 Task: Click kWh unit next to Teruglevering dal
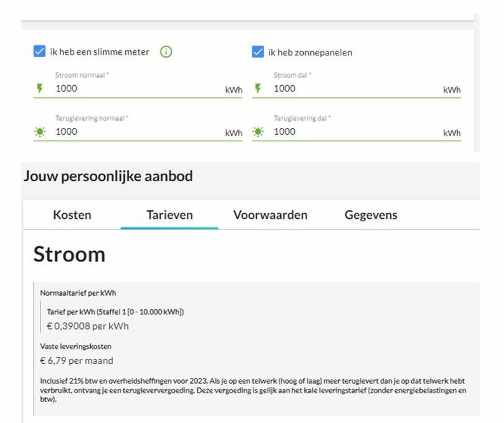pos(452,133)
